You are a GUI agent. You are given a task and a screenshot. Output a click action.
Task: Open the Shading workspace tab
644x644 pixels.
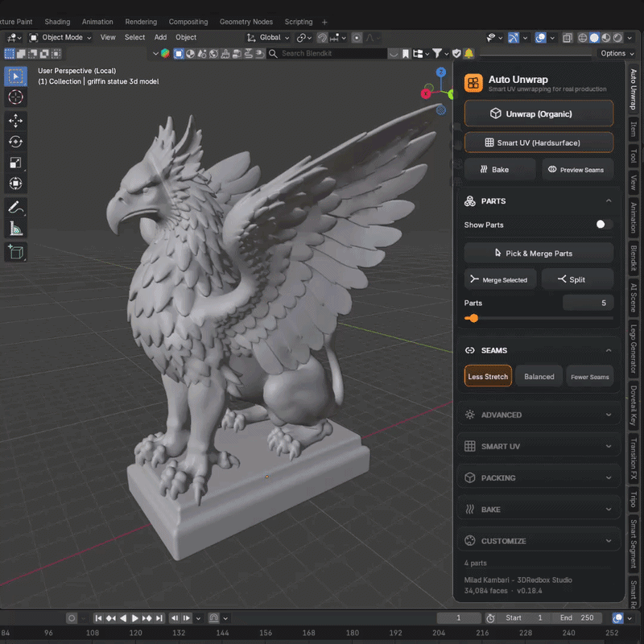point(57,22)
